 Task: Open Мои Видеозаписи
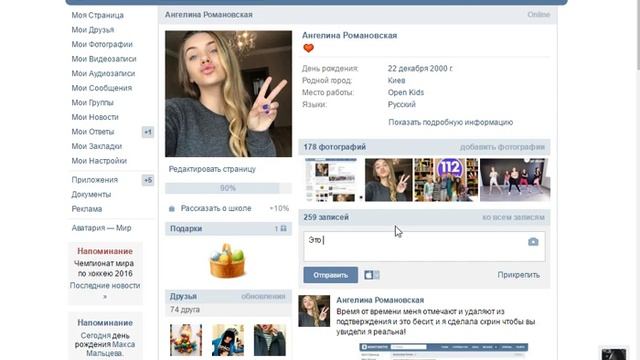click(104, 59)
